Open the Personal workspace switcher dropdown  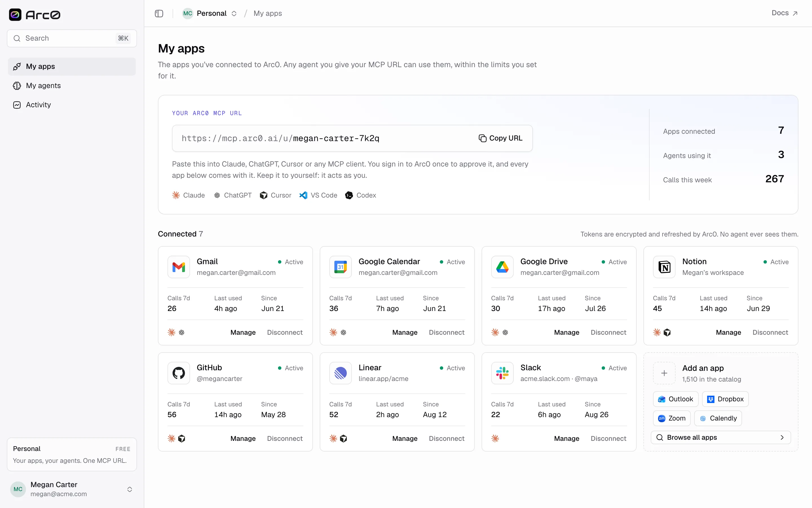pyautogui.click(x=210, y=14)
